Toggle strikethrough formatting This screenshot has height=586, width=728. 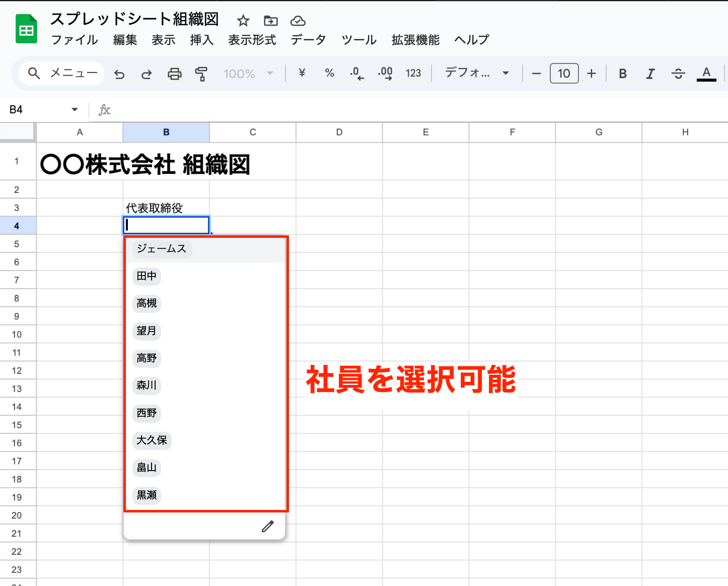click(678, 74)
